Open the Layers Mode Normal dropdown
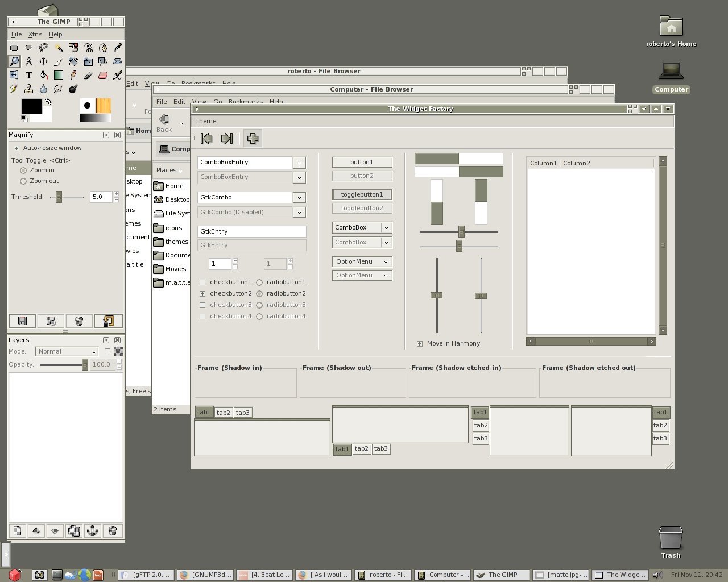 (67, 351)
